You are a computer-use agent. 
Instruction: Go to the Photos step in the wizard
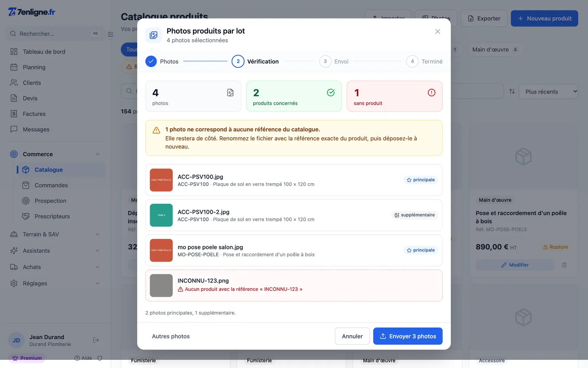[x=162, y=61]
